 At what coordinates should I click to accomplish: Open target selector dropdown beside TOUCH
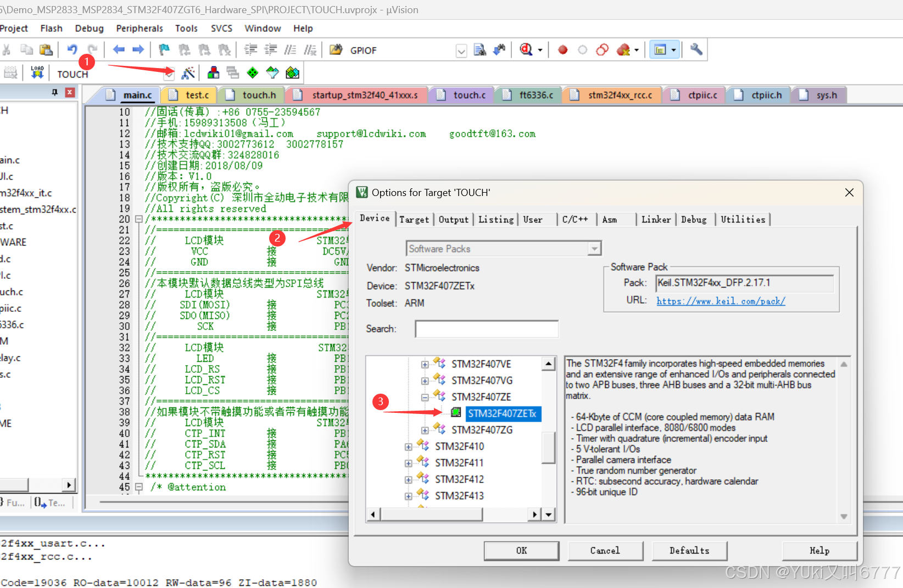click(169, 73)
